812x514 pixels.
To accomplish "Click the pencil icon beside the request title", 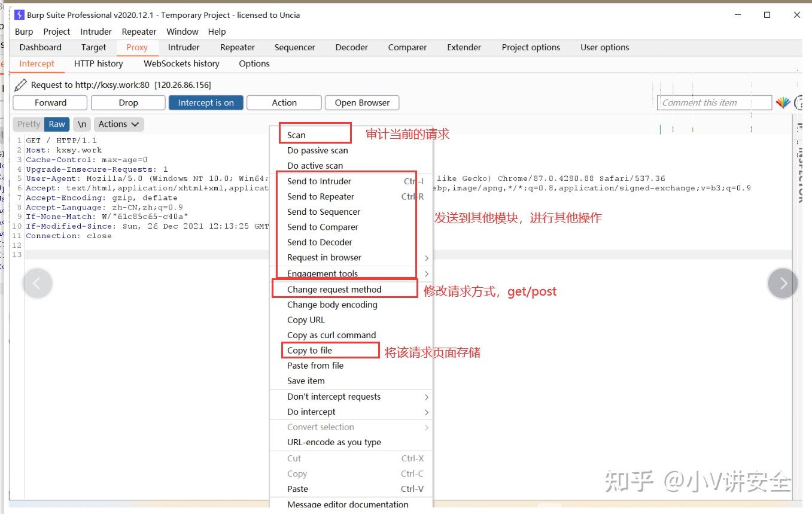I will pyautogui.click(x=20, y=85).
